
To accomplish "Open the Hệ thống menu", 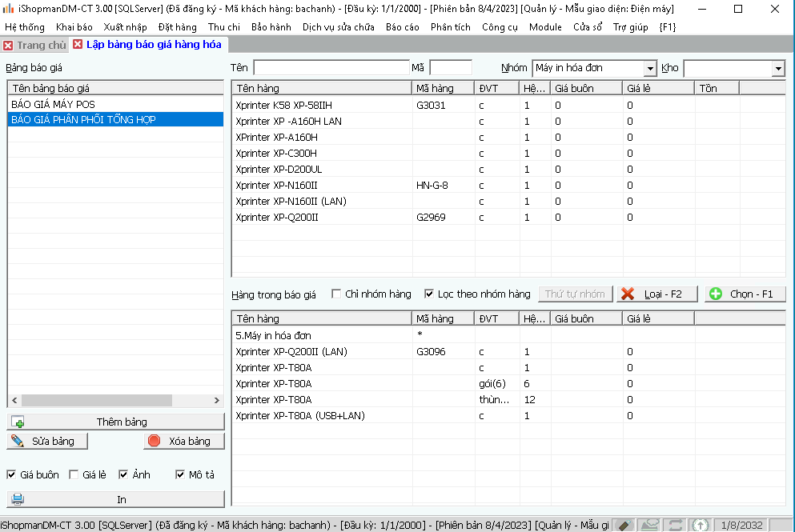I will pos(25,27).
